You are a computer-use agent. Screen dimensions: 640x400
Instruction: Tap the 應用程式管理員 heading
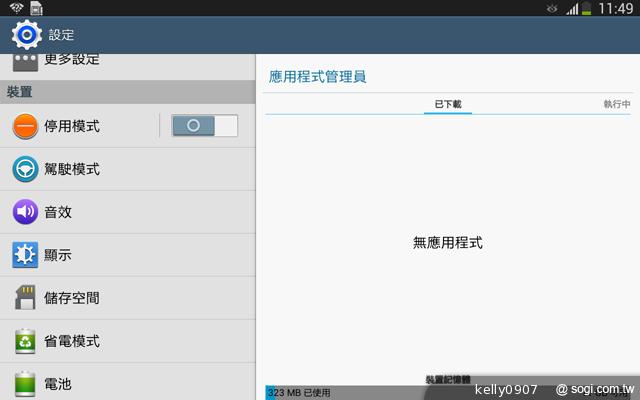pos(318,76)
